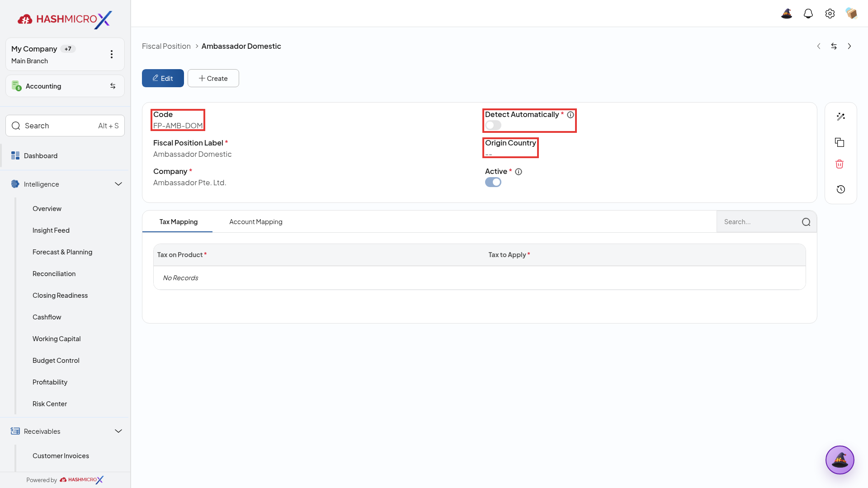Screen dimensions: 868x488
Task: Open the history clock icon
Action: tap(841, 189)
